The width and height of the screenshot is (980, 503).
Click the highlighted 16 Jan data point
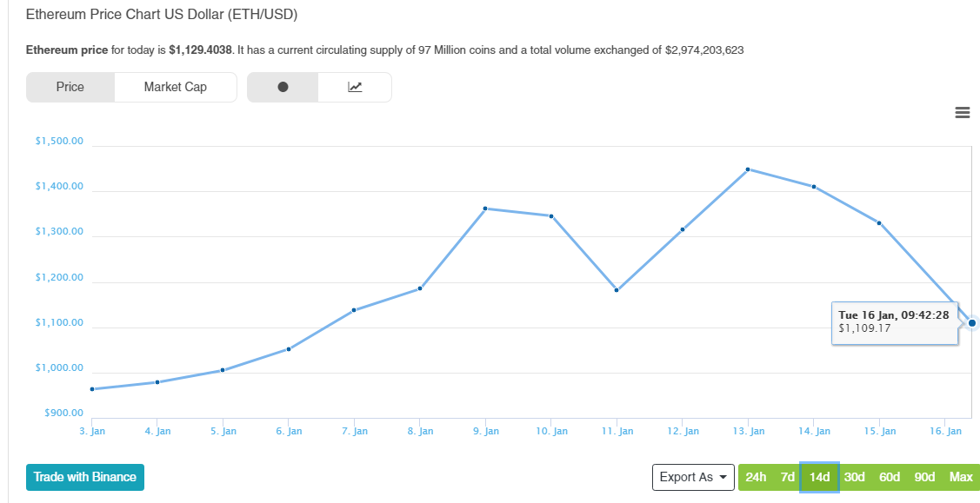tap(972, 323)
